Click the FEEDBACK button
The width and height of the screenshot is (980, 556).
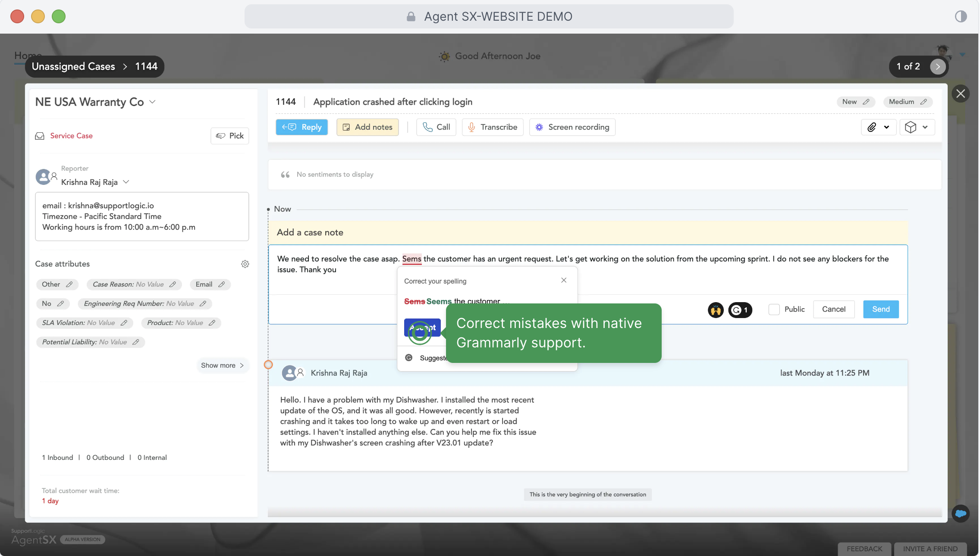click(864, 549)
